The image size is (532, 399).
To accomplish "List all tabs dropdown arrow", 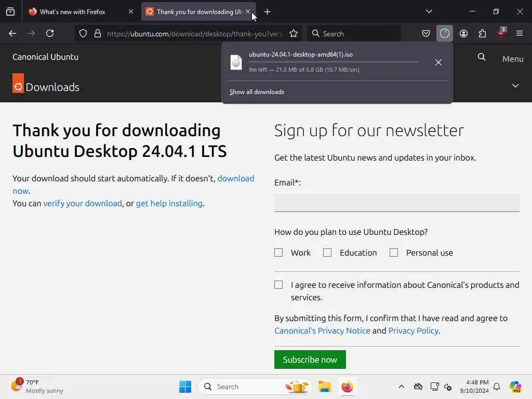I will pos(429,11).
